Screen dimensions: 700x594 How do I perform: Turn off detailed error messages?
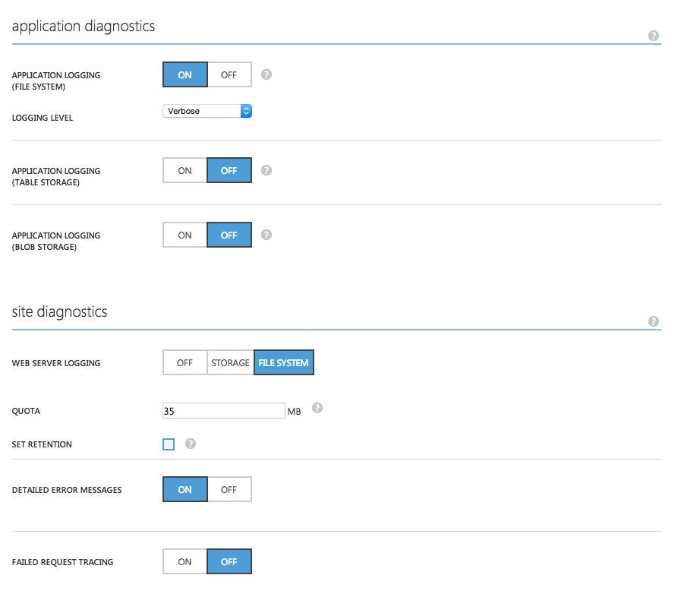point(229,490)
